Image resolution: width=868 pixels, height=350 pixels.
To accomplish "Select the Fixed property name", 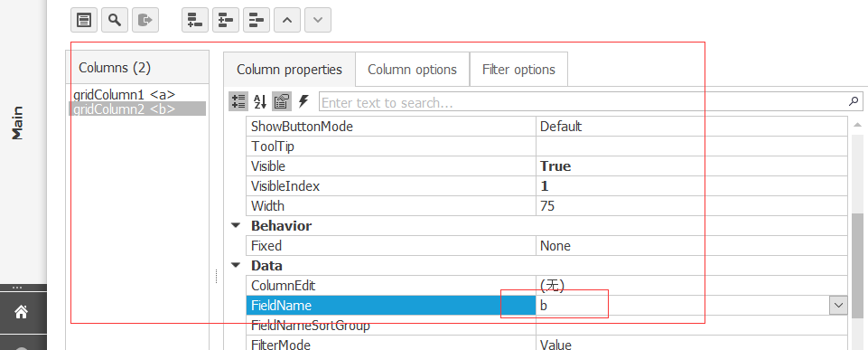I will (391, 246).
